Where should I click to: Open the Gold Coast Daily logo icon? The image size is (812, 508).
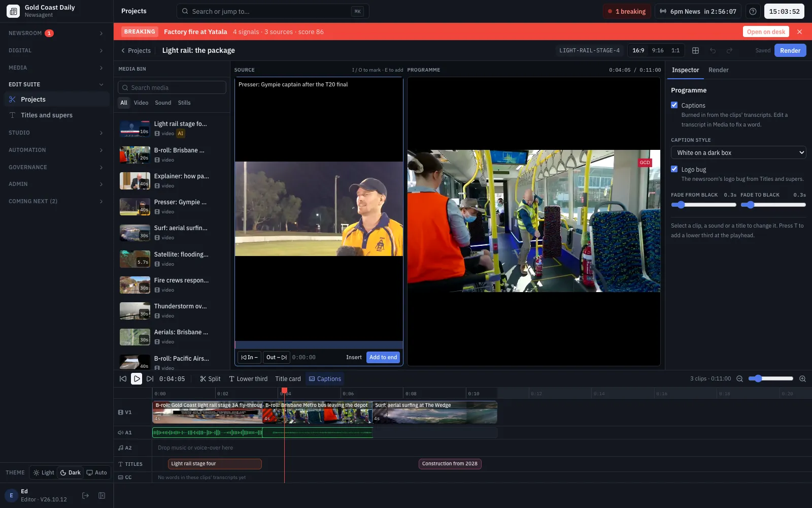(13, 11)
